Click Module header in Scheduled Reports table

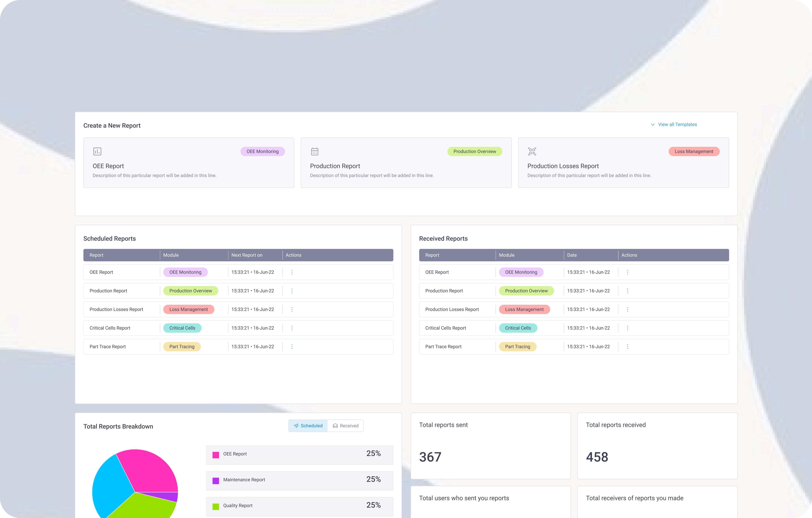click(x=171, y=255)
